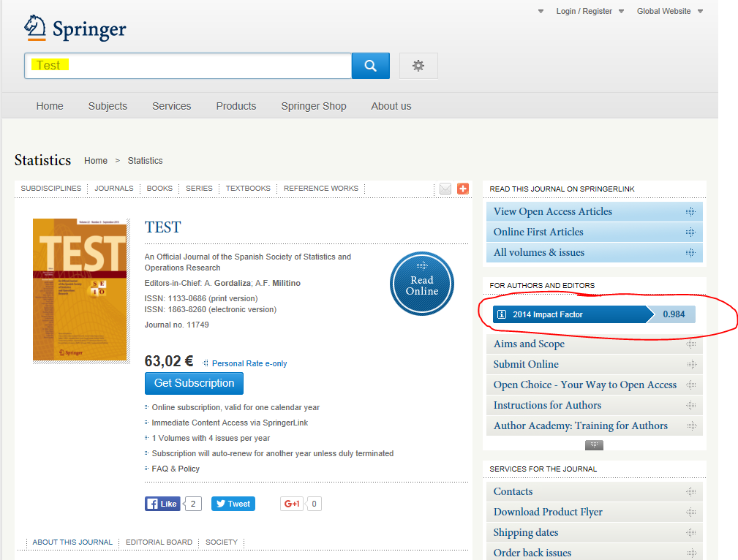Open the EDITORIAL BOARD tab
The width and height of the screenshot is (738, 560).
pos(159,542)
